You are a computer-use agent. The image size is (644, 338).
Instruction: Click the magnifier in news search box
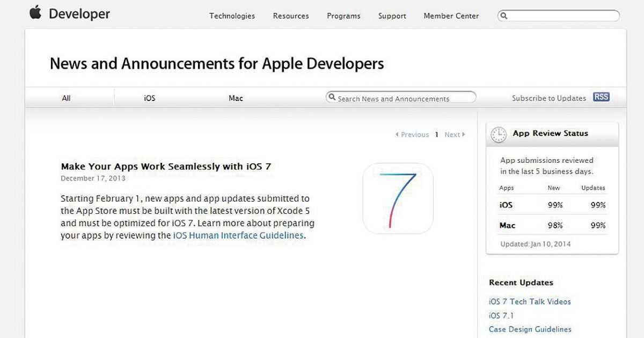coord(332,98)
